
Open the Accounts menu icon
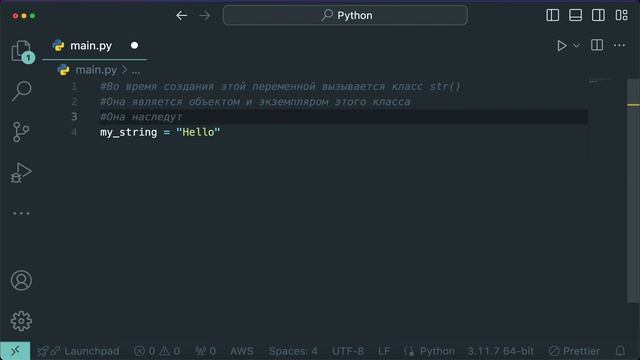(21, 280)
